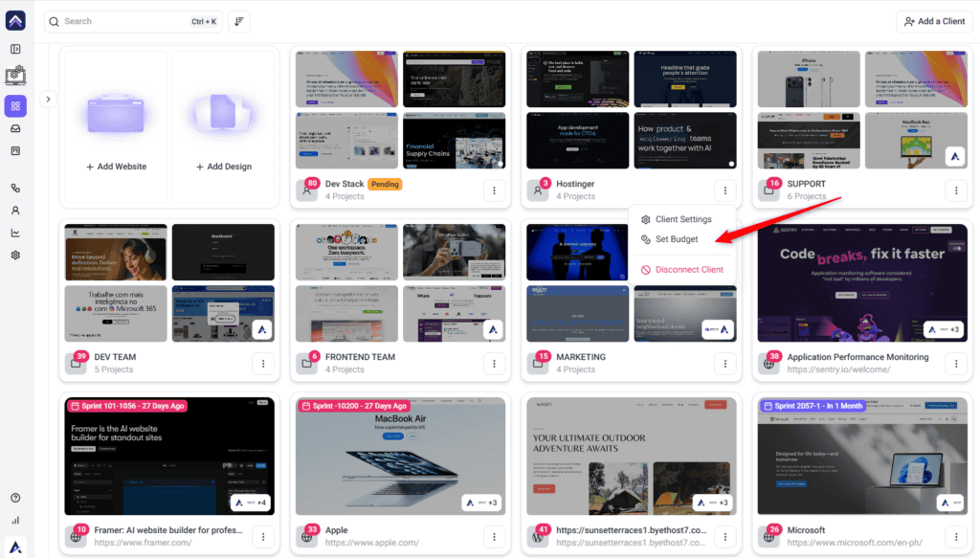The image size is (980, 558).
Task: Open Application Performance Monitoring three-dot menu
Action: 956,364
